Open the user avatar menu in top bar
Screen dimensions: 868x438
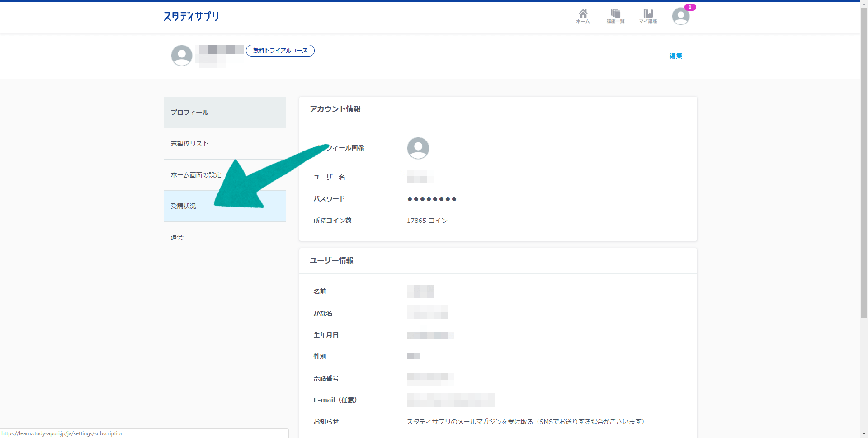coord(680,17)
